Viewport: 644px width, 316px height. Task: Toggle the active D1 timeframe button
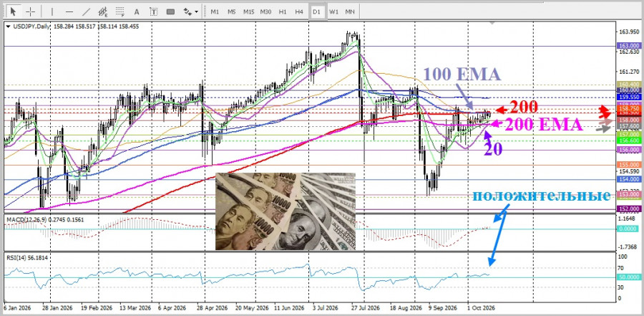click(316, 11)
